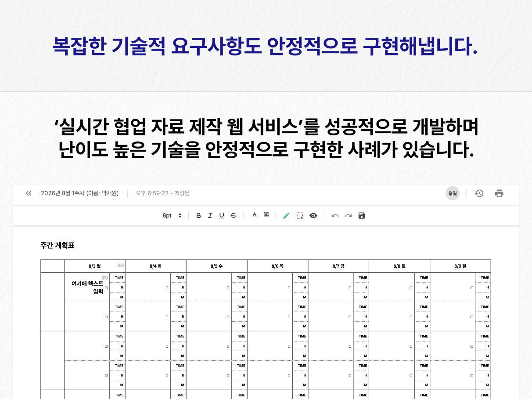Toggle the eye preview mode
Image resolution: width=532 pixels, height=399 pixels.
click(x=313, y=215)
